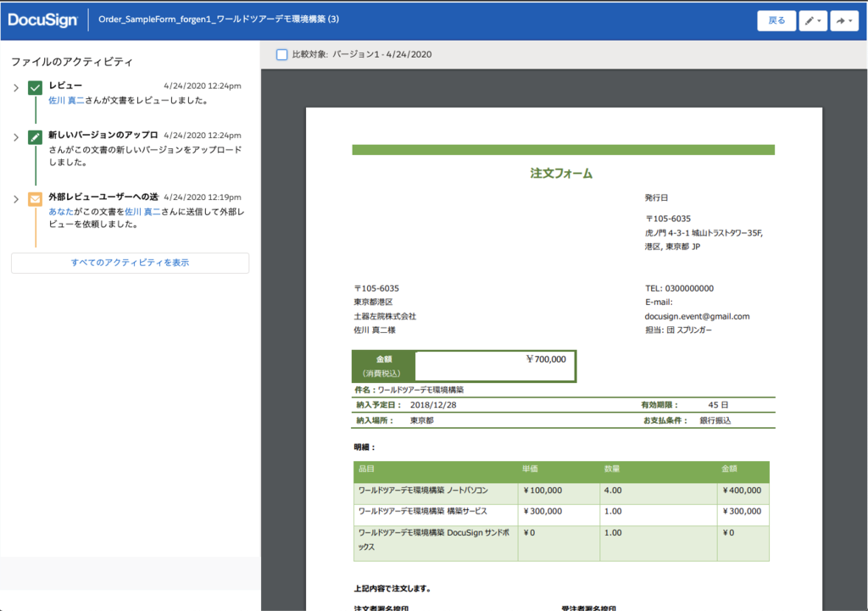Screen dimensions: 868x611
Task: Expand the 外部レビューユーザーへの送信 activity entry
Action: tap(16, 199)
